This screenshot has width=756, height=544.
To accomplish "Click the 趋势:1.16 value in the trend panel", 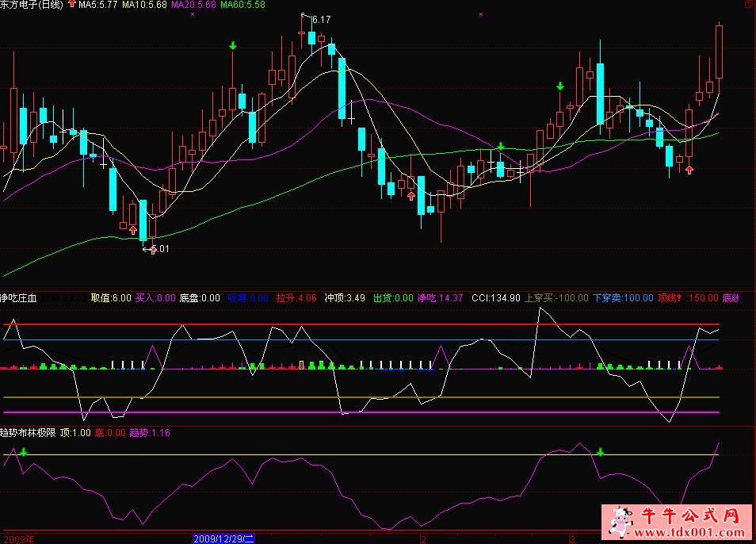I will [x=150, y=433].
